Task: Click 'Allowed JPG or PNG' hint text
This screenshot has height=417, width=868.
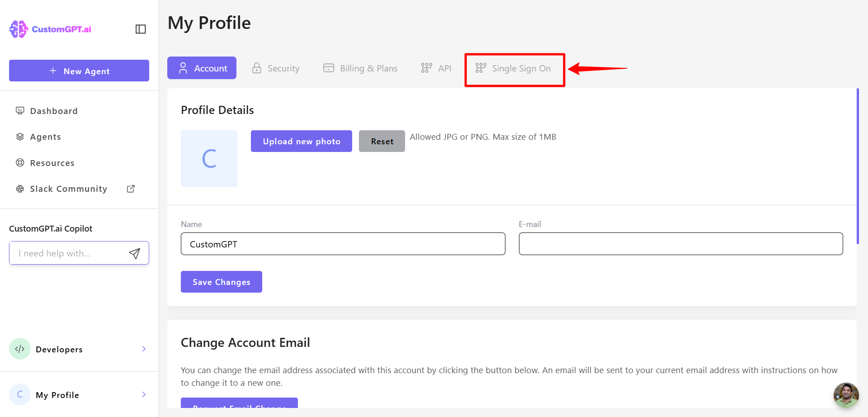Action: click(x=483, y=137)
